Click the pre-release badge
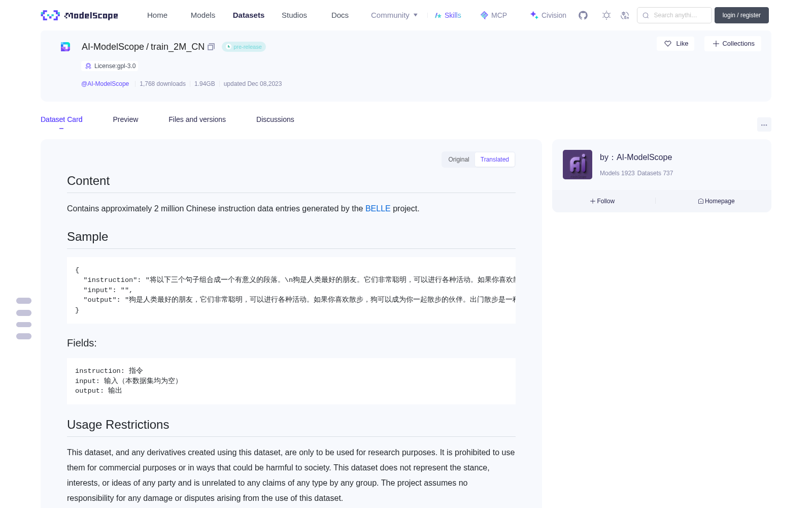This screenshot has height=508, width=812. [244, 47]
